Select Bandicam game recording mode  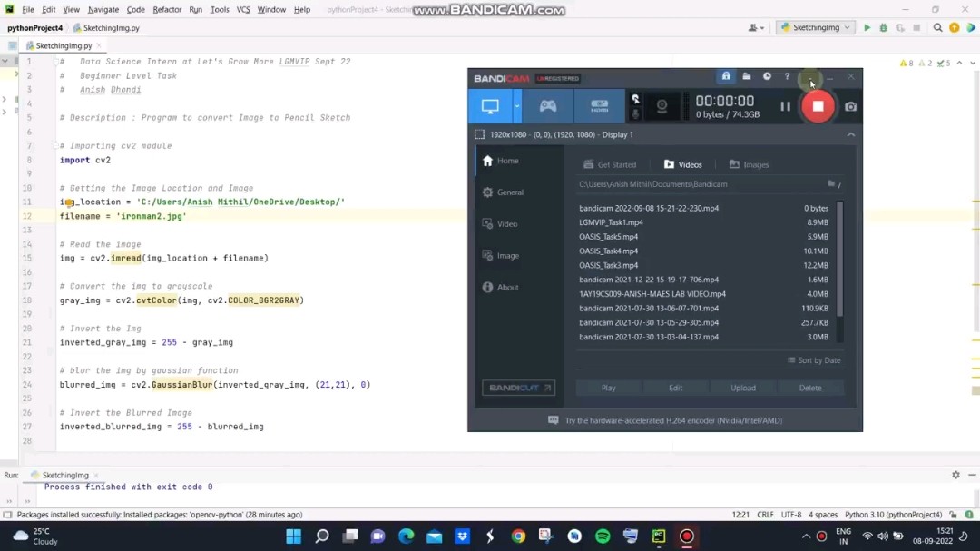pos(548,106)
